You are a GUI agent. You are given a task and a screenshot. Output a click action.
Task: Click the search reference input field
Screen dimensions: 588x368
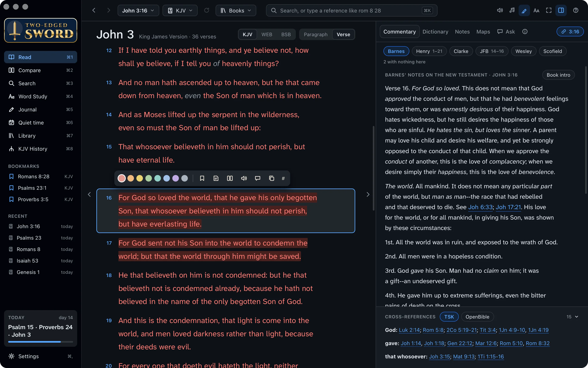352,10
